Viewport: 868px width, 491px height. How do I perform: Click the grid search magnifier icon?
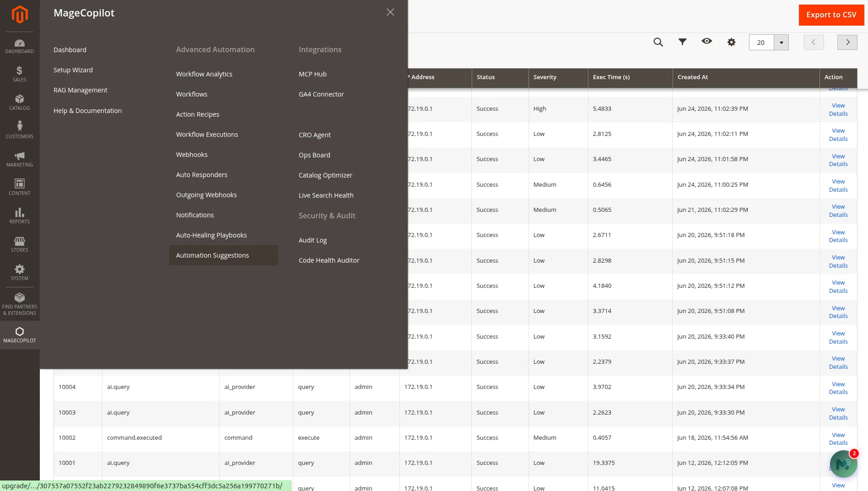coord(658,42)
